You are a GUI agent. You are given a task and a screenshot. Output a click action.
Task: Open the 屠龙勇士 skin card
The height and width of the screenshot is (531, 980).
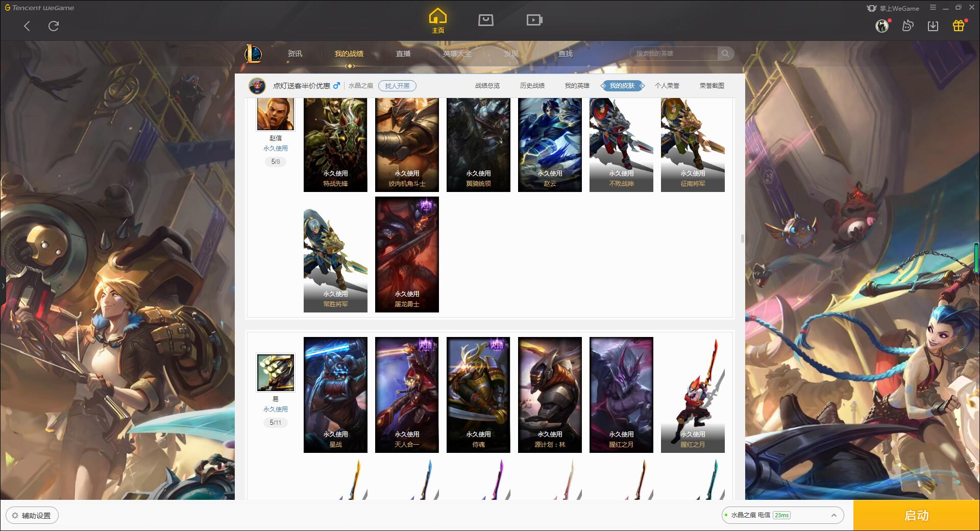(407, 254)
